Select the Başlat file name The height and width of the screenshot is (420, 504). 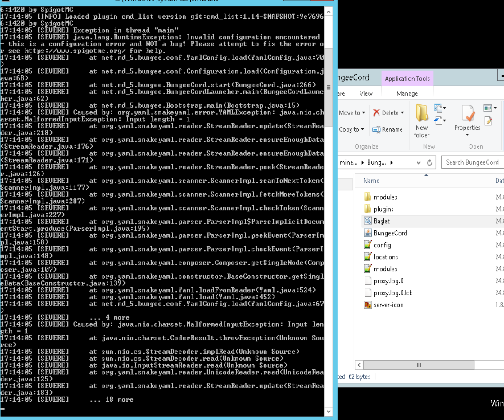(x=382, y=221)
